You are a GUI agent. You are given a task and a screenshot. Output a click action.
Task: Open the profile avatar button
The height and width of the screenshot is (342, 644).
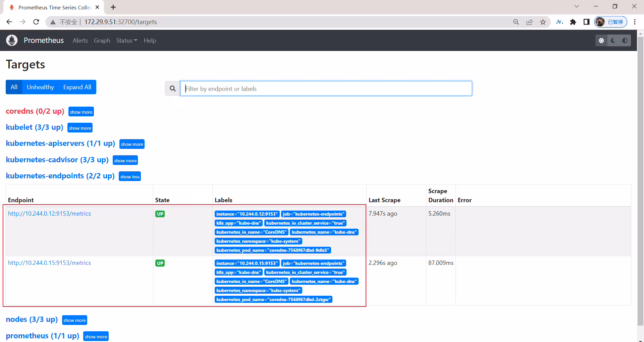[x=610, y=22]
